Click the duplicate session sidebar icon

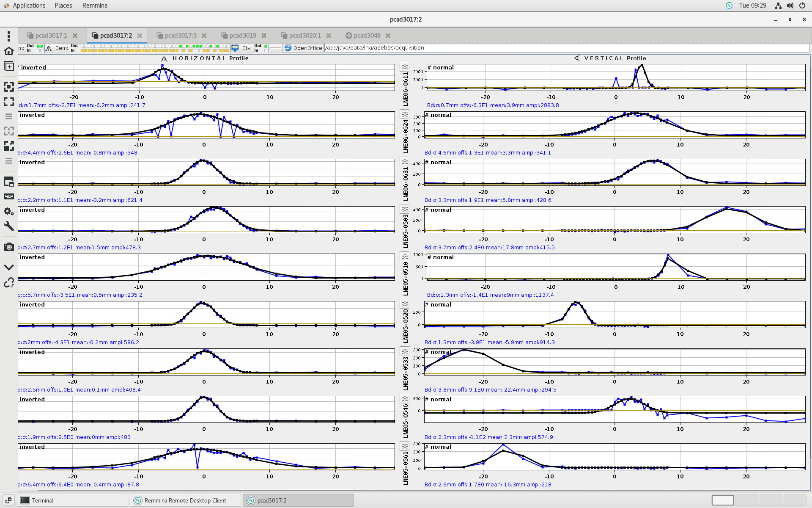click(x=8, y=66)
